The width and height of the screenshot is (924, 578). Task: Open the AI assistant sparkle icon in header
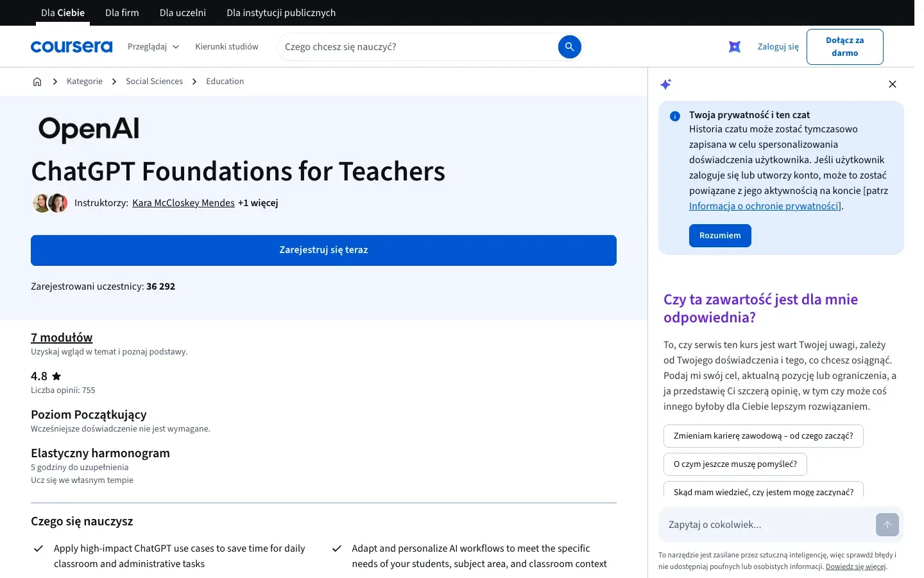[x=735, y=46]
